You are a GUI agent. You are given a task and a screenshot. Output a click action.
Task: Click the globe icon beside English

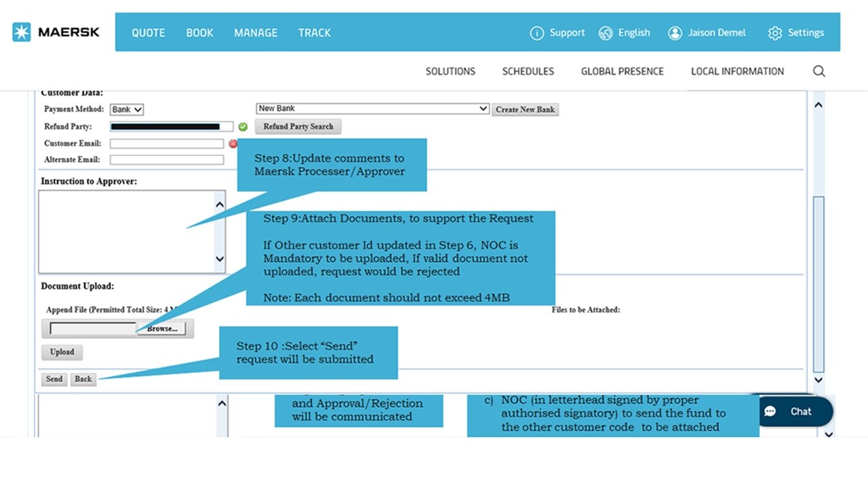pyautogui.click(x=606, y=33)
